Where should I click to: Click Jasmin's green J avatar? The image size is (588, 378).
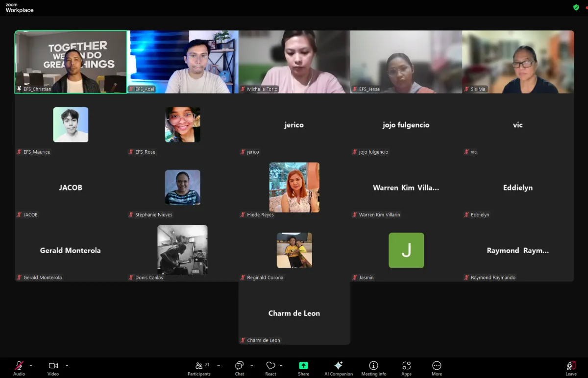point(406,250)
